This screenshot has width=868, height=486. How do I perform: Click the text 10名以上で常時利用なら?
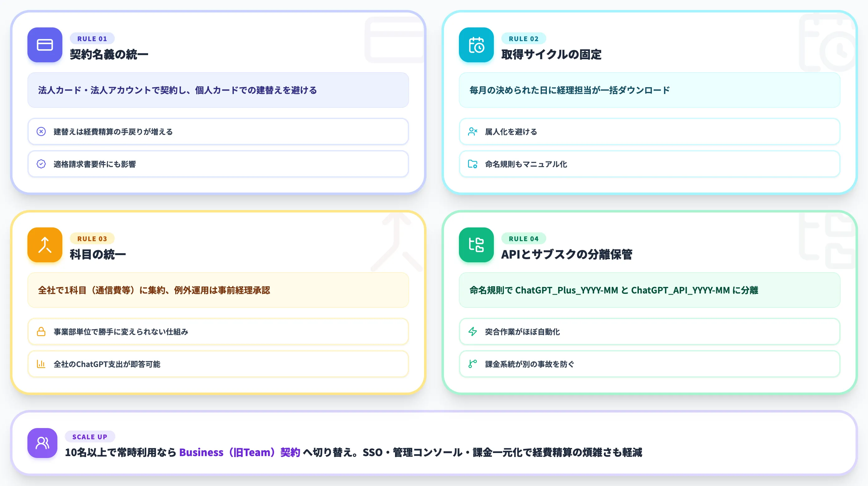pos(121,452)
